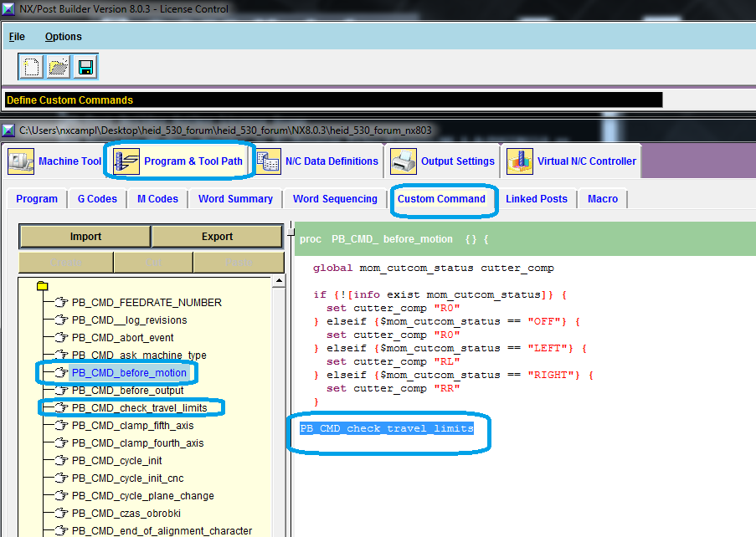Select PB_CMD_clamp_fifth_axis command
Image resolution: width=756 pixels, height=537 pixels.
[x=132, y=426]
